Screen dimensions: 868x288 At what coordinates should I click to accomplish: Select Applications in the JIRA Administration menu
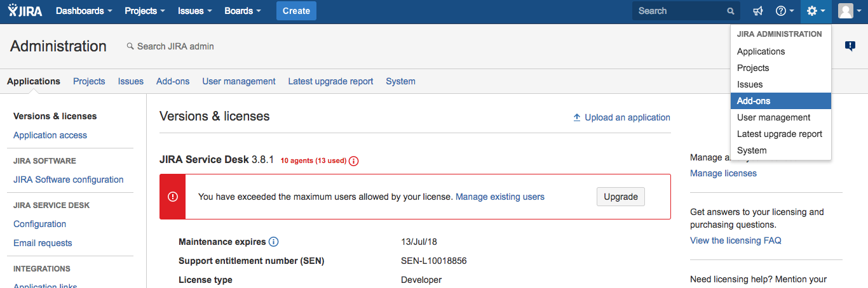(781, 51)
